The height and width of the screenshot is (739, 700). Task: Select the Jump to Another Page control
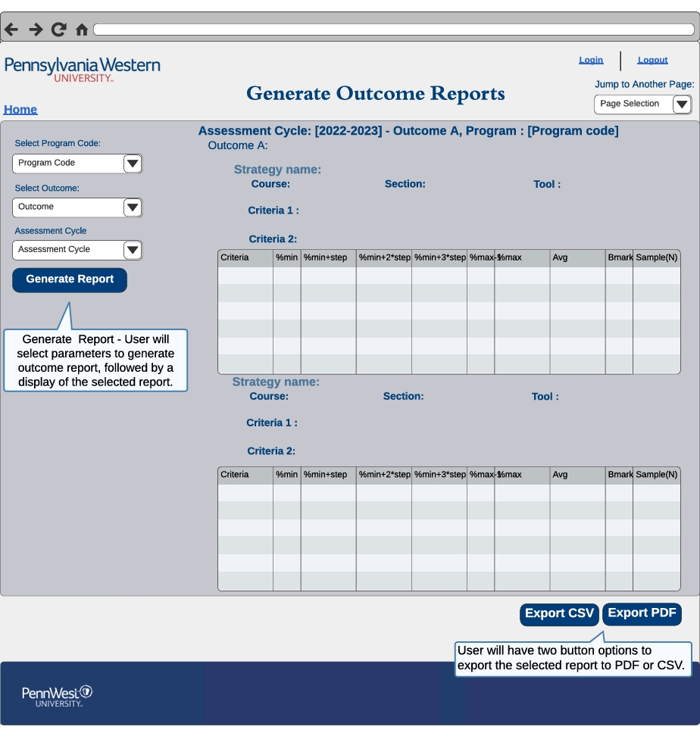(x=642, y=104)
